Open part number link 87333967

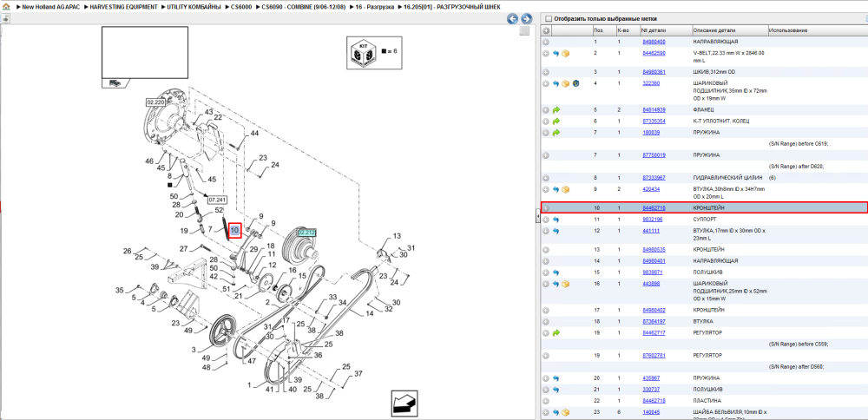(x=654, y=178)
